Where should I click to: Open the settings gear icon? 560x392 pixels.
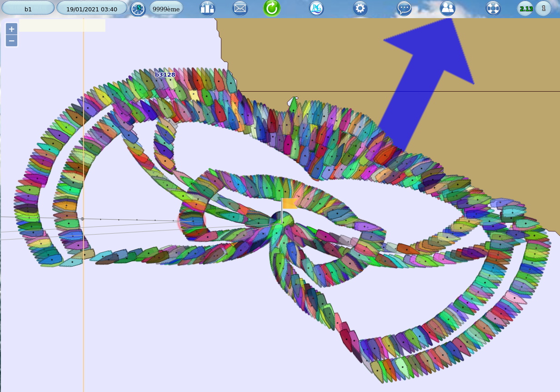click(360, 8)
